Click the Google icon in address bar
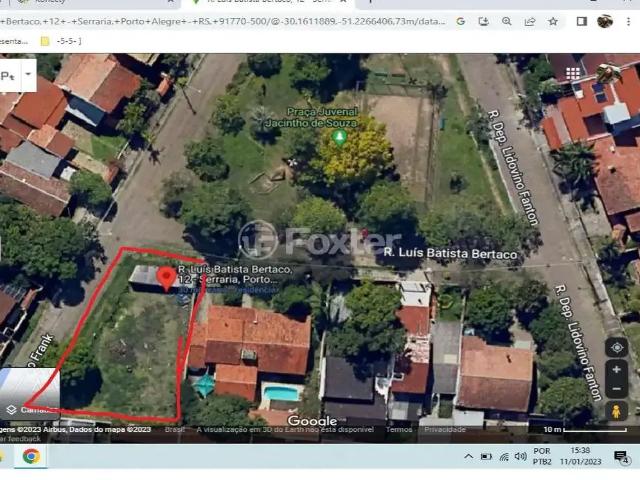 (461, 22)
